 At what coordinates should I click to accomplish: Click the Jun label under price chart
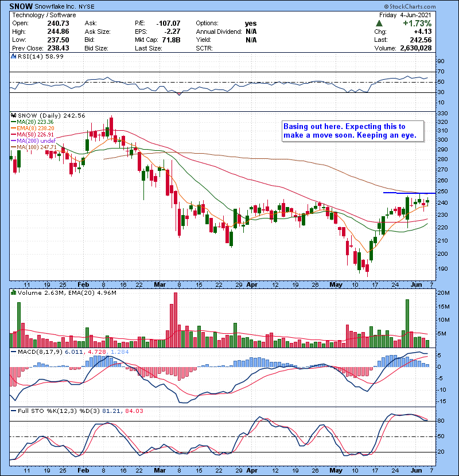click(x=416, y=285)
